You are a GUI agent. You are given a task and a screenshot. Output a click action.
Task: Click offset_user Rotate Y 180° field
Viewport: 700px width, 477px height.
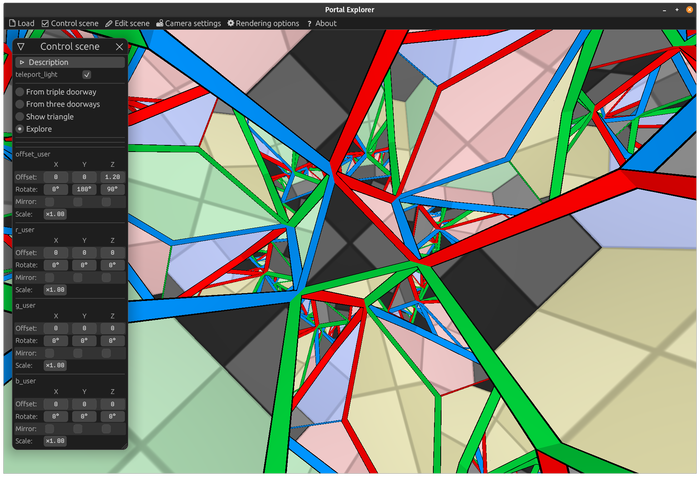coord(84,189)
